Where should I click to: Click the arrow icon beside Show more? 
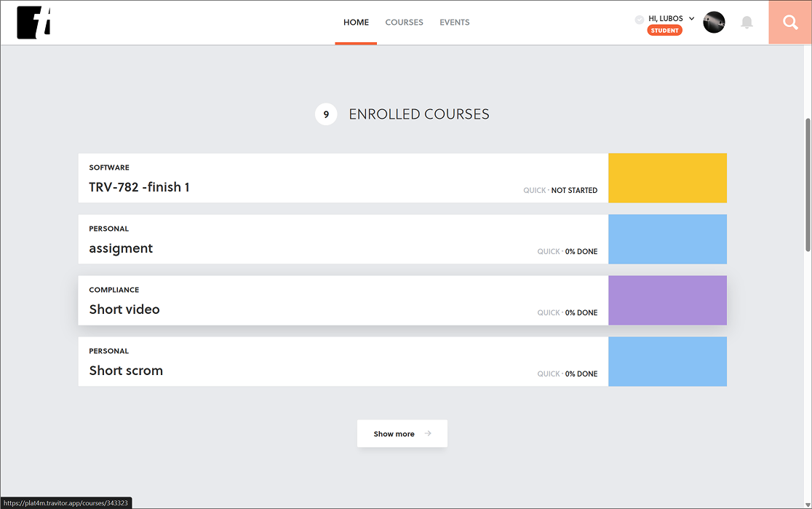428,433
